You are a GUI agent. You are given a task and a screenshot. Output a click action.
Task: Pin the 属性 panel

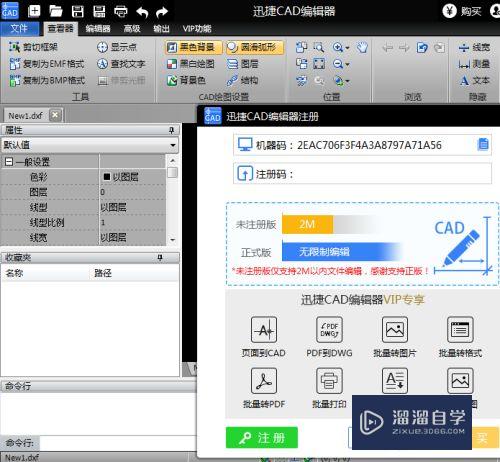click(171, 130)
